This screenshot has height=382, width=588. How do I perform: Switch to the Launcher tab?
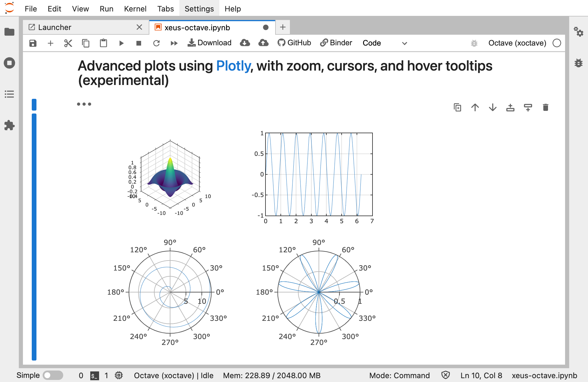[81, 27]
